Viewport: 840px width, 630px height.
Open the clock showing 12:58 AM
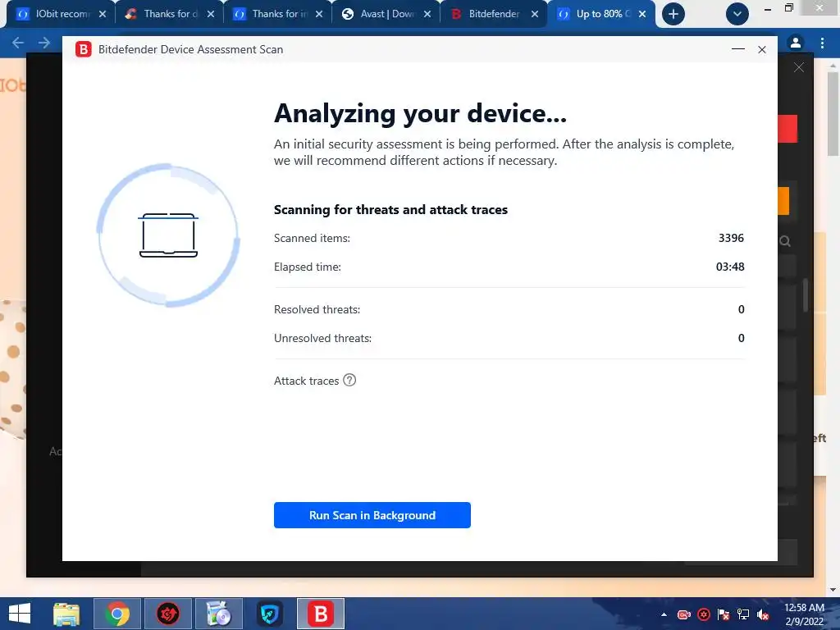(x=804, y=614)
